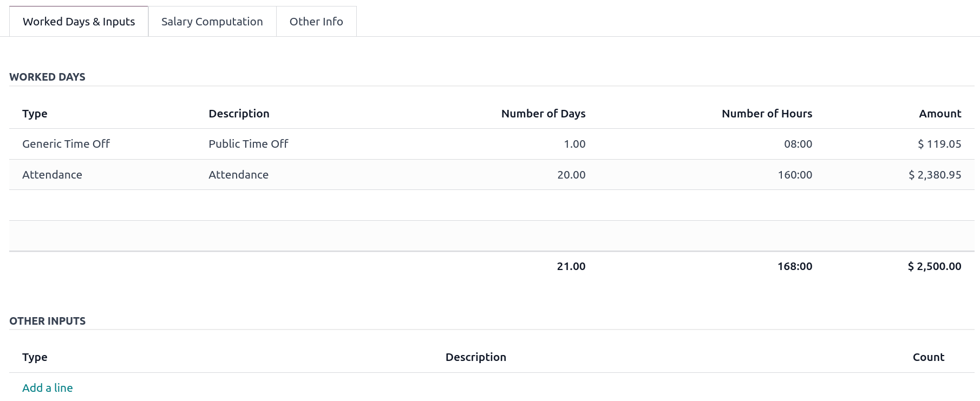Click the $ 119.05 amount cell
Viewport: 980px width, 401px height.
tap(939, 144)
